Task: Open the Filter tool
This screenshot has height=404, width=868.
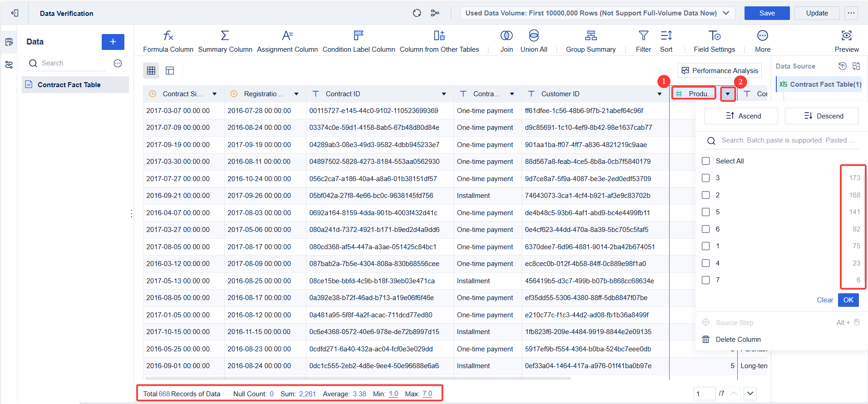Action: tap(643, 41)
